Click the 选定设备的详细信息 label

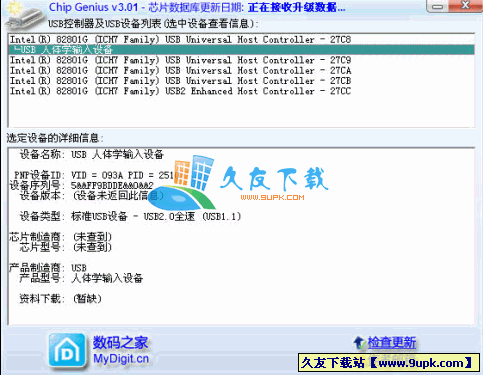[x=55, y=138]
